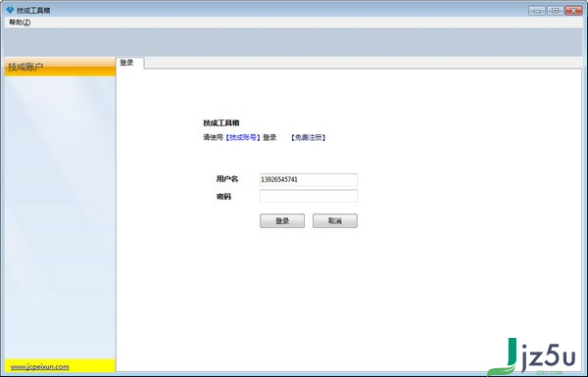Screen dimensions: 588x377
Task: Open the 【免费注册】 registration link
Action: click(x=308, y=137)
